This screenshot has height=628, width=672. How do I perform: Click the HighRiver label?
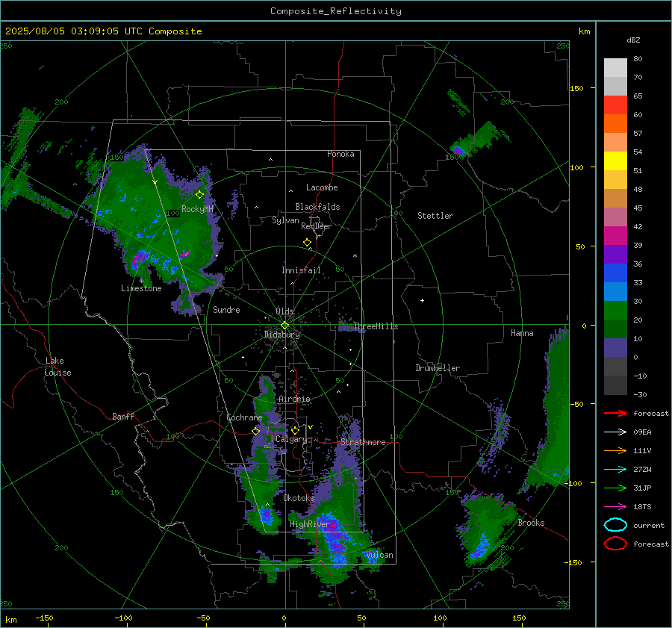[309, 524]
